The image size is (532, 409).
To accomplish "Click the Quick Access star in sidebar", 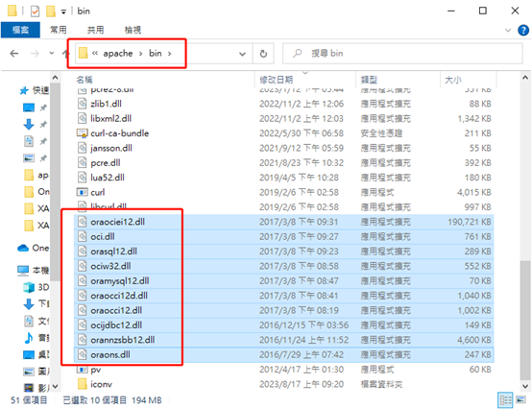I will tap(24, 90).
